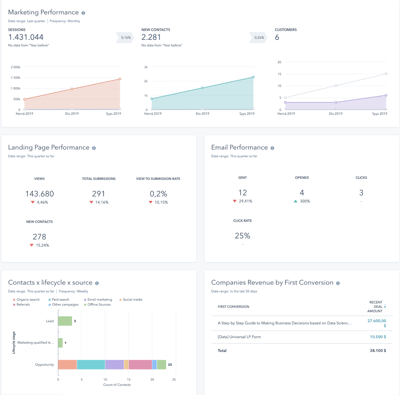Click purple Email marketing segment of Opportunity bar

tap(115, 365)
